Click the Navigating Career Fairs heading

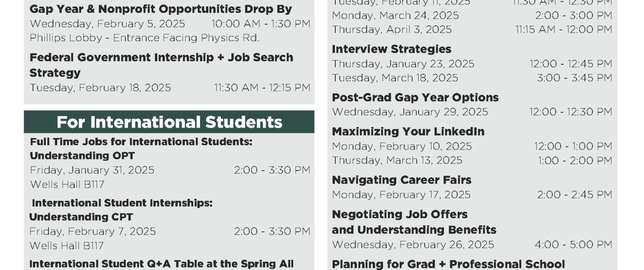point(401,180)
